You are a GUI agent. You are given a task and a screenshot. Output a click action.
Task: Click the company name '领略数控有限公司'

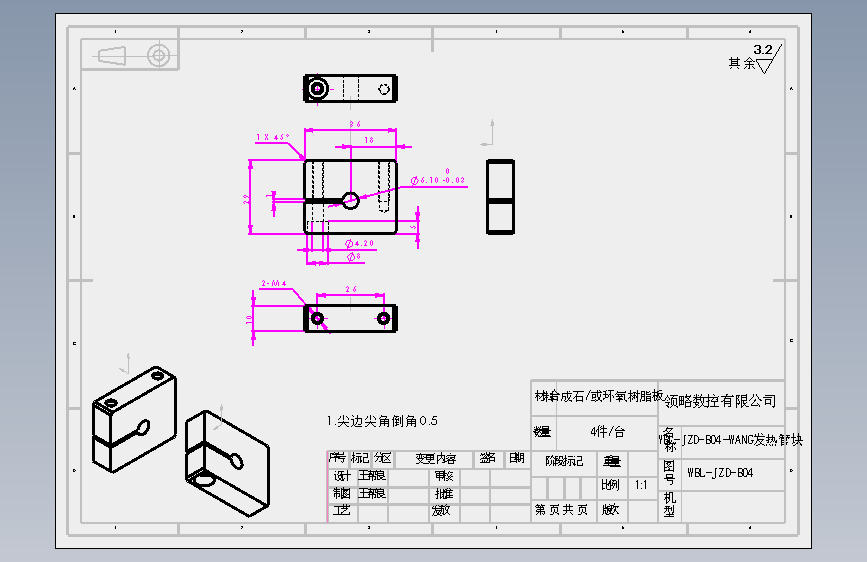(720, 401)
